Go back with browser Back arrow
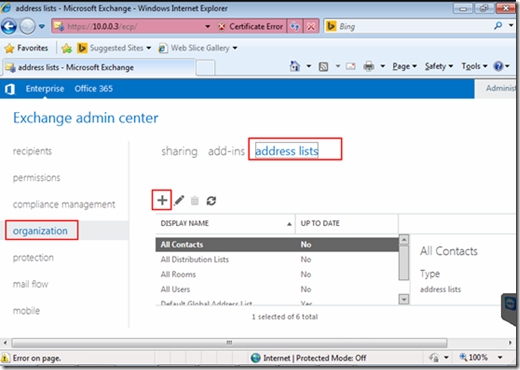520x370 pixels. 9,26
